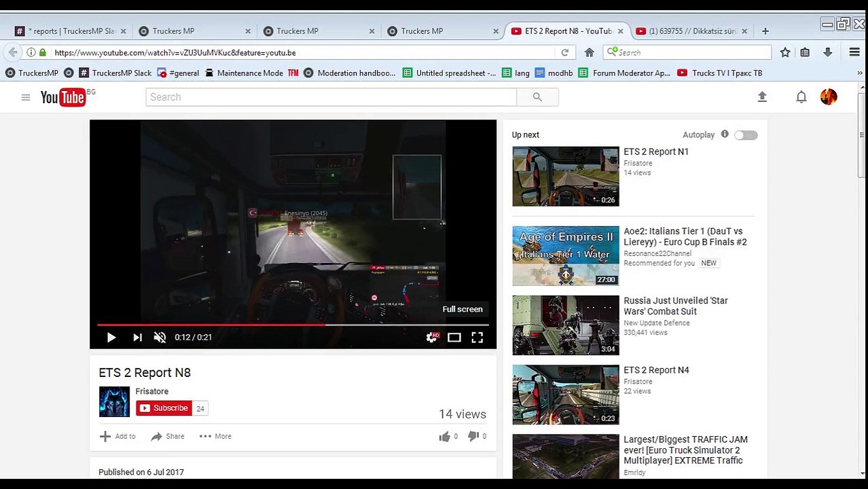Unmute the video volume icon
This screenshot has height=489, width=868.
pyautogui.click(x=160, y=338)
